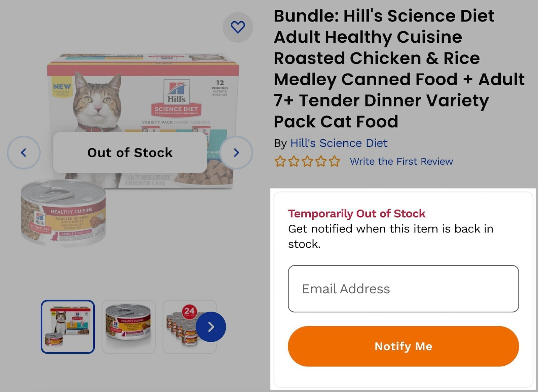Show next product image via right chevron
Image resolution: width=538 pixels, height=392 pixels.
click(236, 153)
